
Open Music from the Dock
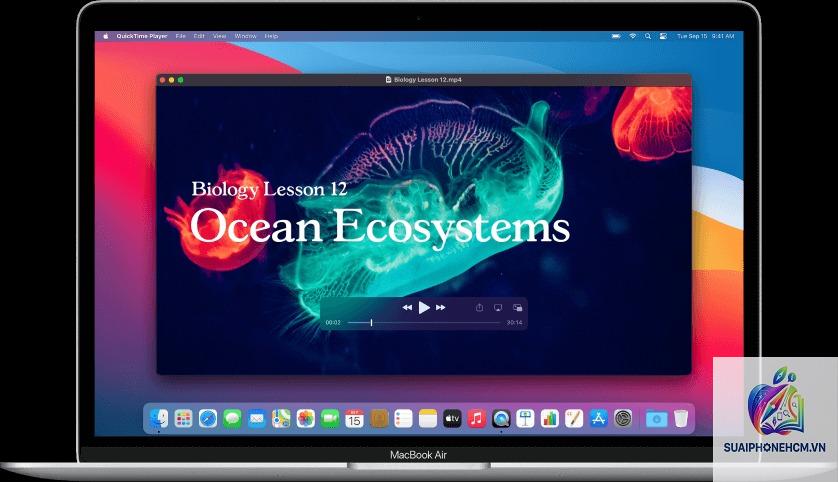tap(477, 418)
